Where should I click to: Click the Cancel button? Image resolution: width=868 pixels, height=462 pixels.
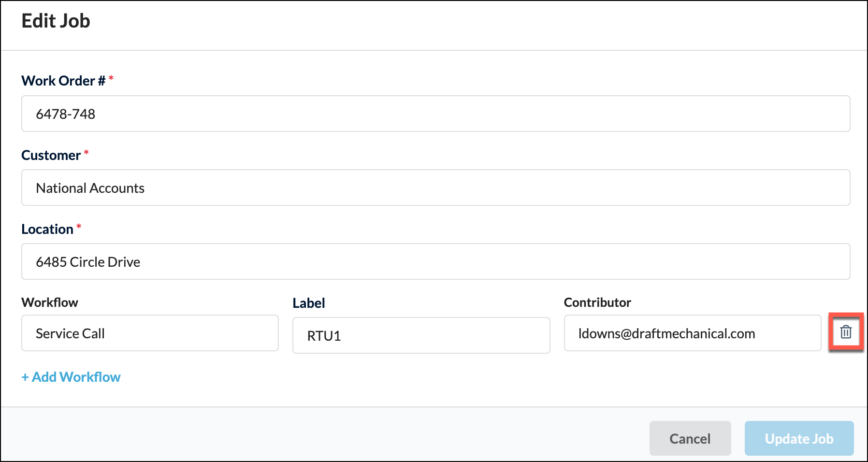tap(690, 438)
